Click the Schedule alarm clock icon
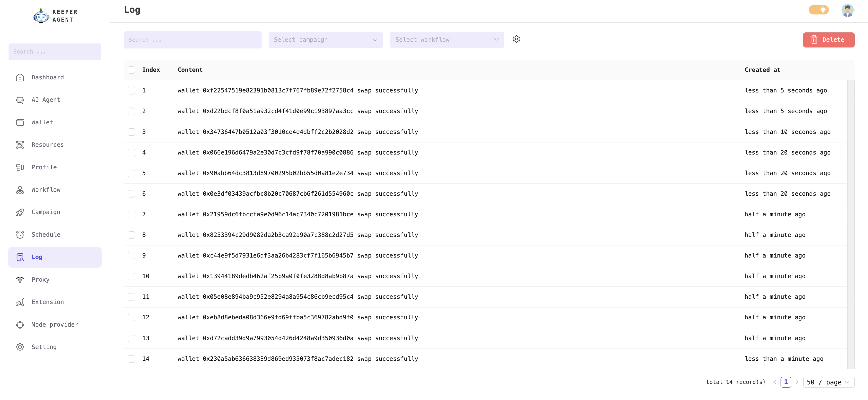The image size is (868, 400). (x=20, y=235)
